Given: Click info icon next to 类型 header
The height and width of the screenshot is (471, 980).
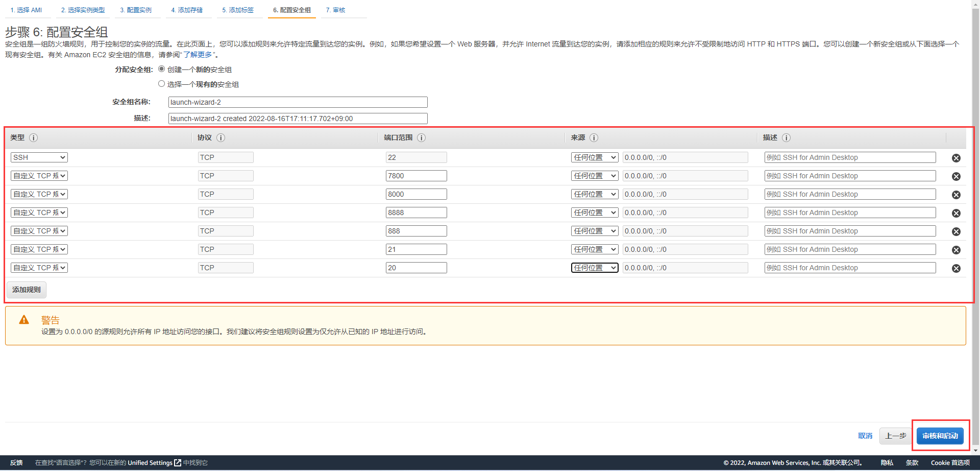Looking at the screenshot, I should tap(34, 138).
